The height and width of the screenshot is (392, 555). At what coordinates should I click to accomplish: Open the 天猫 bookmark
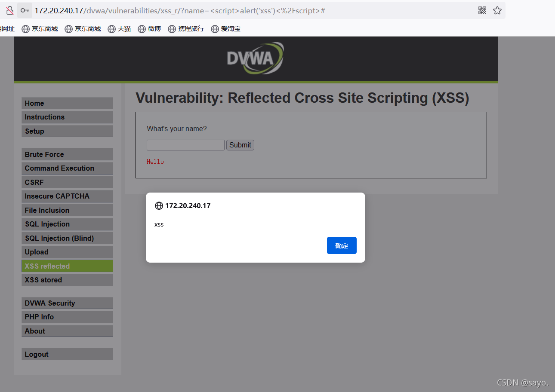pos(119,29)
